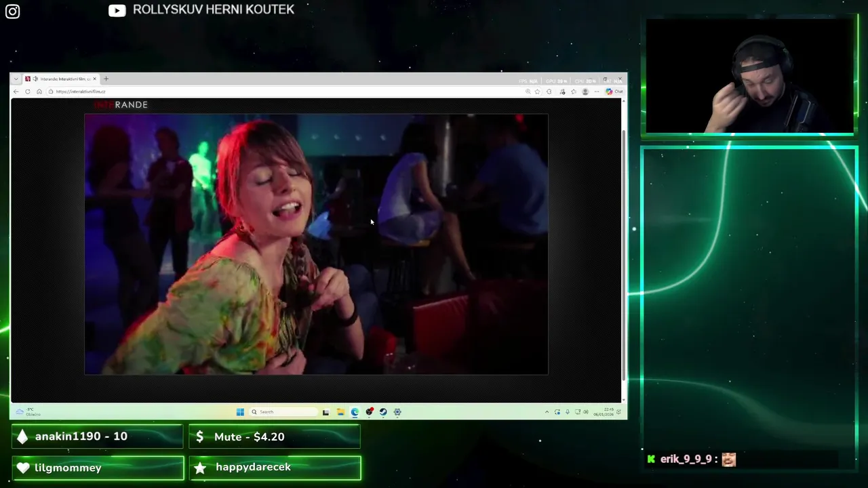Close the Interande browser tab
The width and height of the screenshot is (868, 488).
95,79
